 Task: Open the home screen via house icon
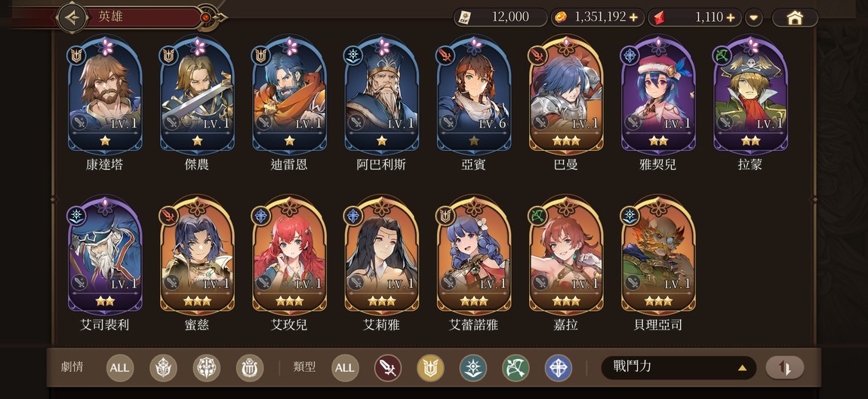click(795, 17)
